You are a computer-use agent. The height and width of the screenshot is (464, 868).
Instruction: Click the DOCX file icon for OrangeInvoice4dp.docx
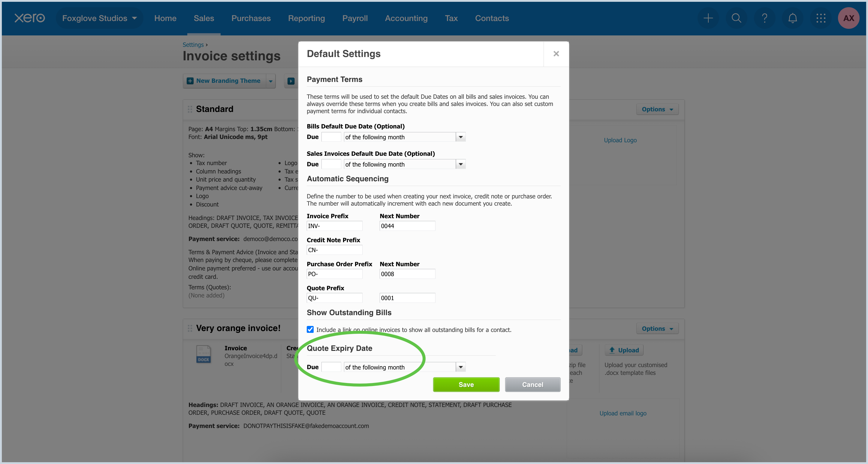click(x=203, y=354)
